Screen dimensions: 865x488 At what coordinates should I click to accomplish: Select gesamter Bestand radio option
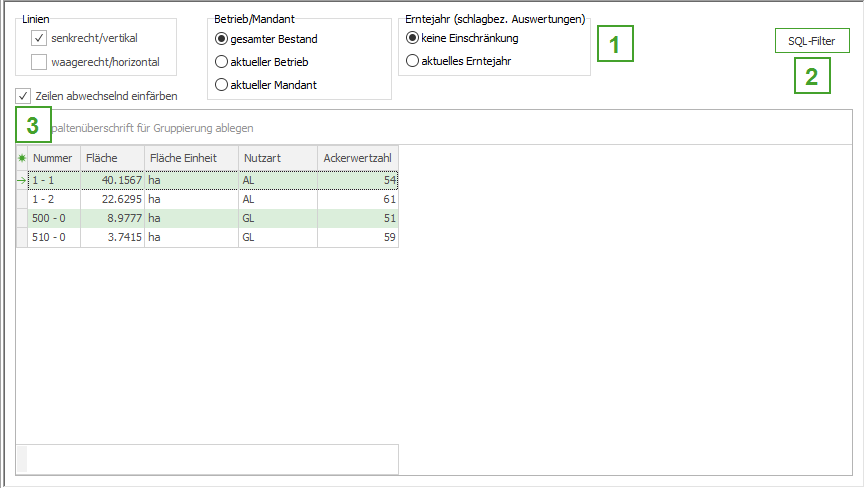coord(222,39)
